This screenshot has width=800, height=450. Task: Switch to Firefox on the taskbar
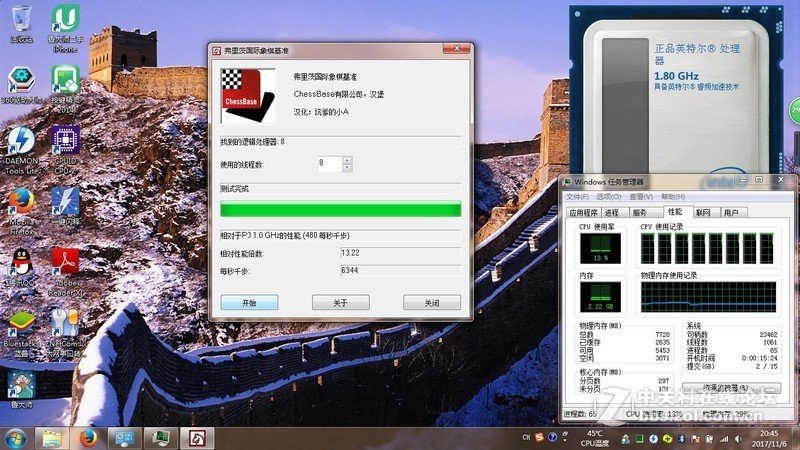point(88,438)
